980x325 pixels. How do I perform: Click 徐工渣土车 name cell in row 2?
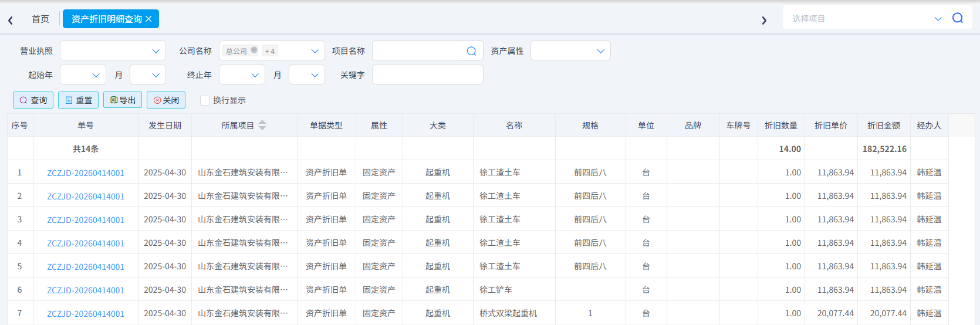[514, 196]
